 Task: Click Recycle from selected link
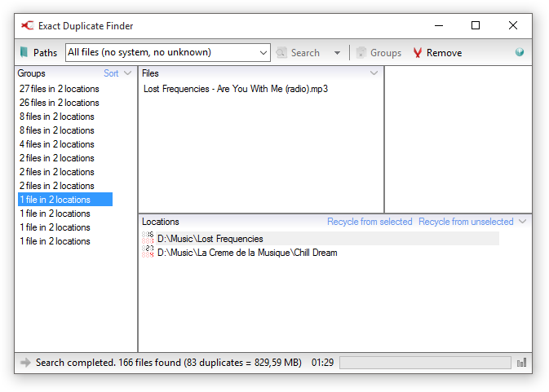(x=370, y=222)
